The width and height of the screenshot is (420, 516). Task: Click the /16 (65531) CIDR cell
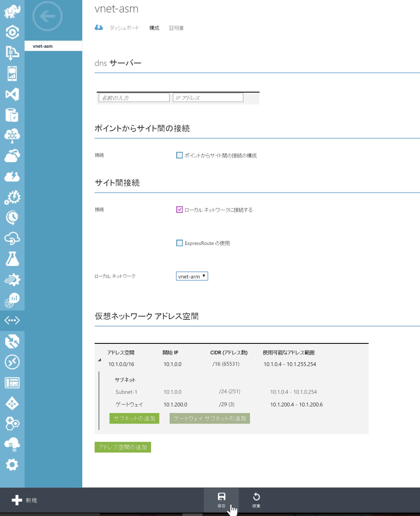tap(226, 364)
